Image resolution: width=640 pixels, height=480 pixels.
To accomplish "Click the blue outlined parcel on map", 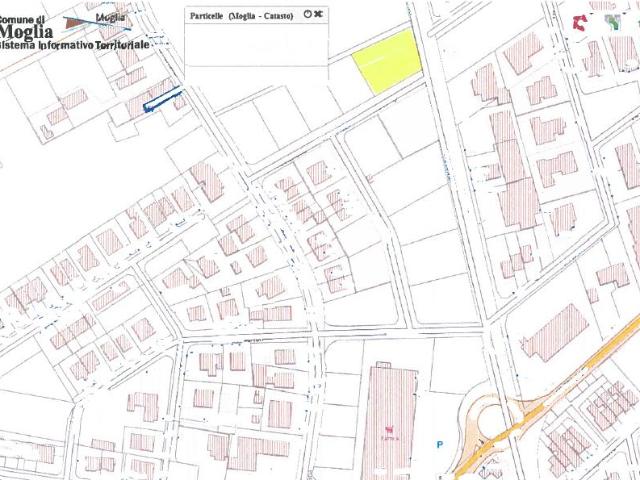I will pyautogui.click(x=162, y=99).
